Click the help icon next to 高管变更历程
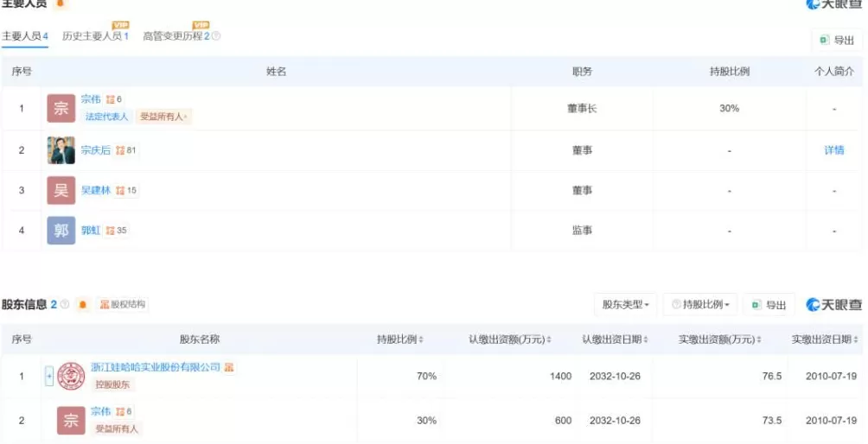 216,36
